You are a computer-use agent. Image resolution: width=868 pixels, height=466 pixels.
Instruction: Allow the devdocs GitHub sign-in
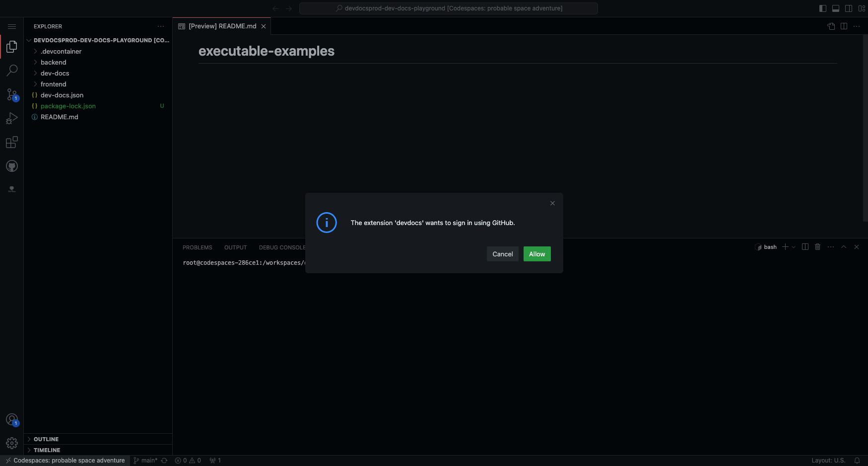click(x=537, y=254)
